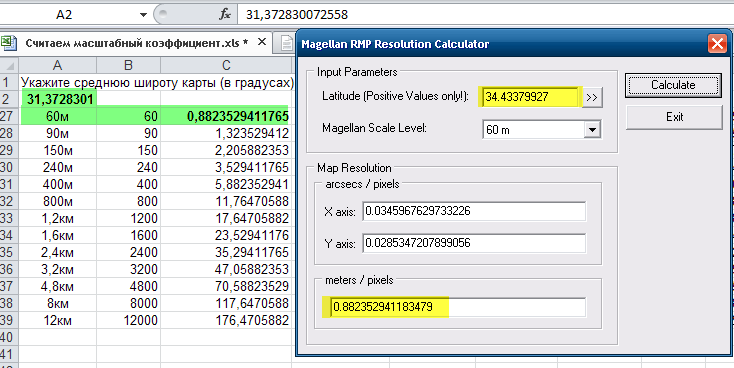The image size is (734, 368).
Task: Click the document icon of the second tab
Action: [x=286, y=44]
